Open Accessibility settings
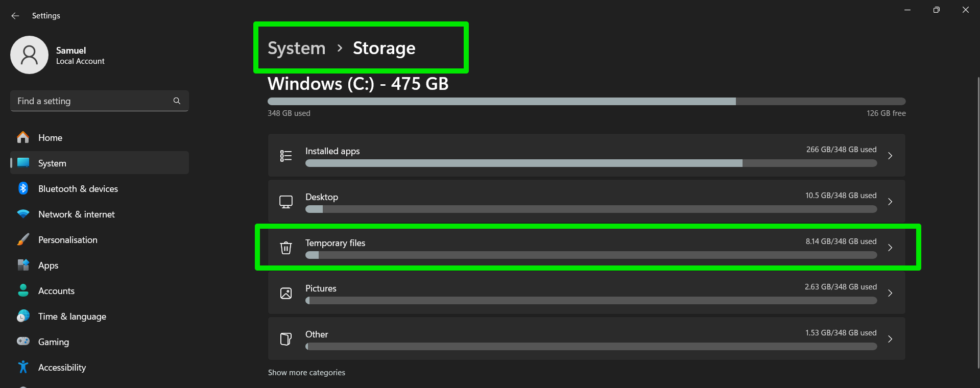The width and height of the screenshot is (980, 388). click(x=62, y=368)
